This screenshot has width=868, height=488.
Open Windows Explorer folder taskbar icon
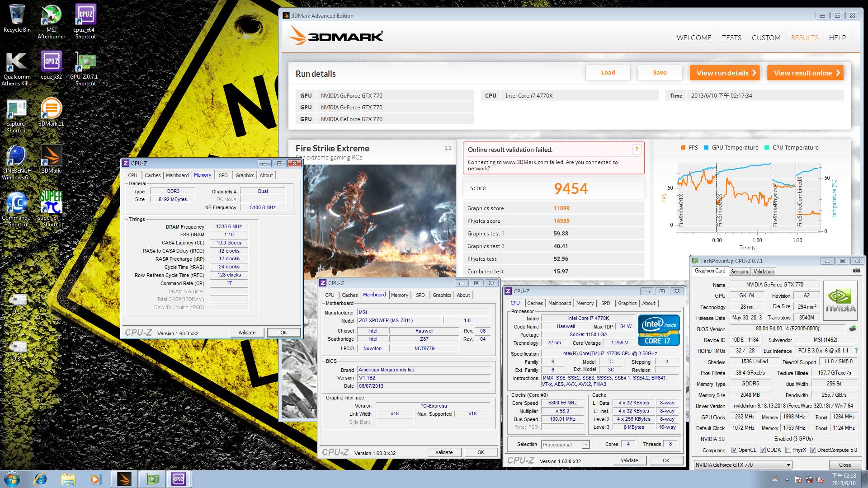coord(68,479)
